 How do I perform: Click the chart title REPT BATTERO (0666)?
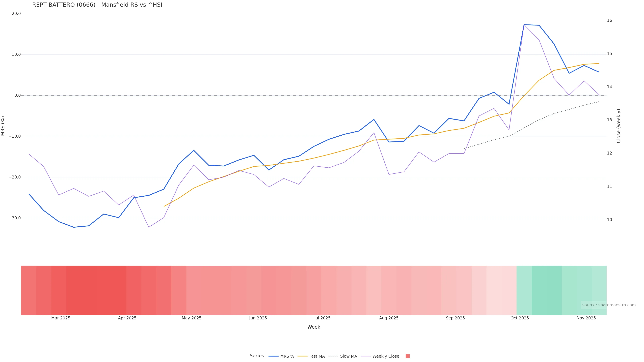tap(97, 5)
